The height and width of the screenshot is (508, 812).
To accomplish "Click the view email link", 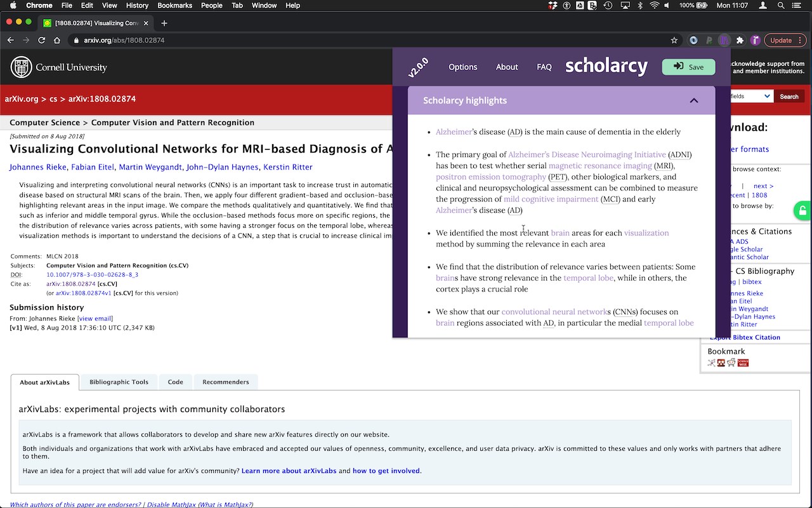I will coord(95,318).
